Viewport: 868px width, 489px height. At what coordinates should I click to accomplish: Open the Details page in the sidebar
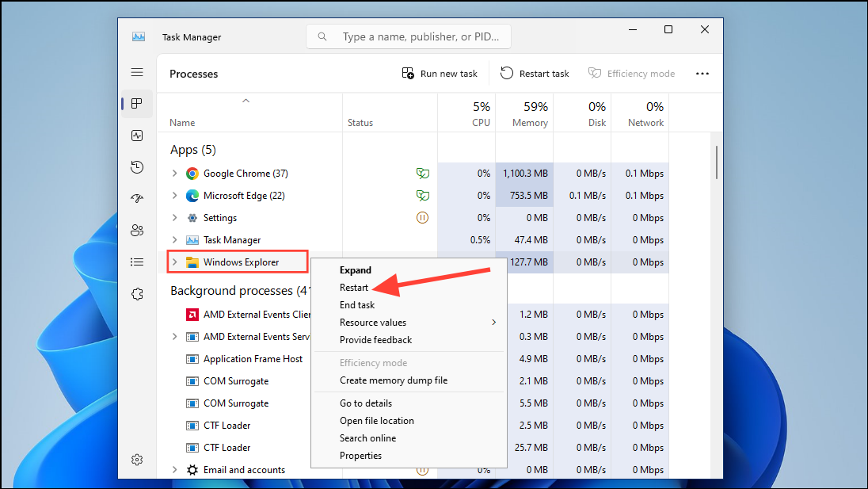137,262
